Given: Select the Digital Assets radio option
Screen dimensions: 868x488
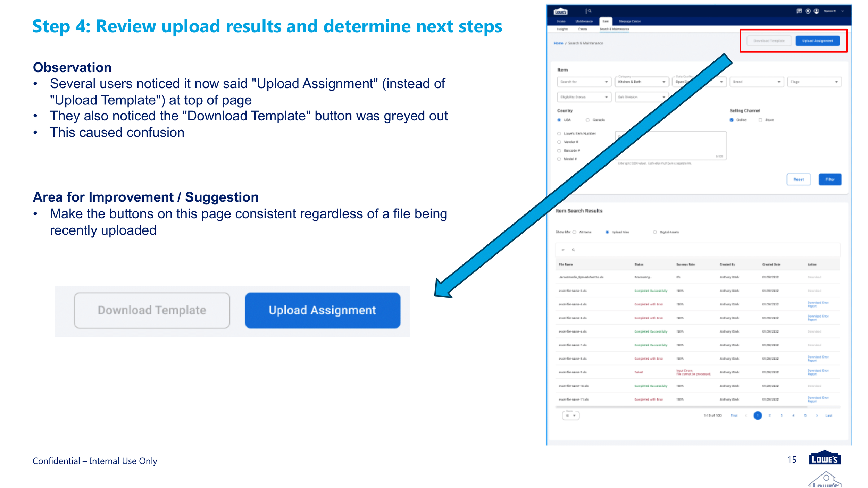Looking at the screenshot, I should (x=655, y=232).
